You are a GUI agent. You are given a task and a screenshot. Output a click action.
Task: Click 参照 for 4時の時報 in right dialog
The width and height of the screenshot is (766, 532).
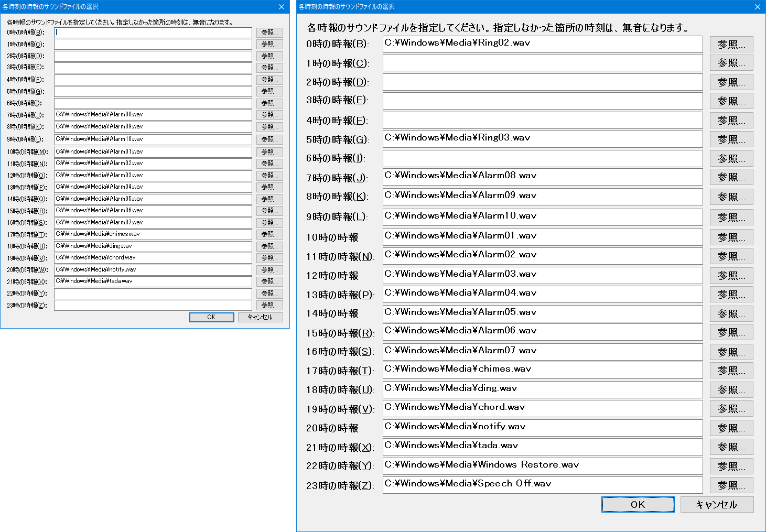click(731, 120)
